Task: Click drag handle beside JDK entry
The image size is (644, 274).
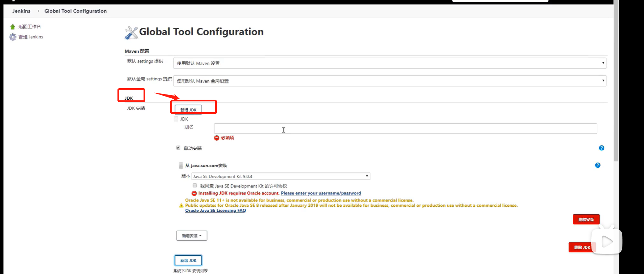Action: 176,119
